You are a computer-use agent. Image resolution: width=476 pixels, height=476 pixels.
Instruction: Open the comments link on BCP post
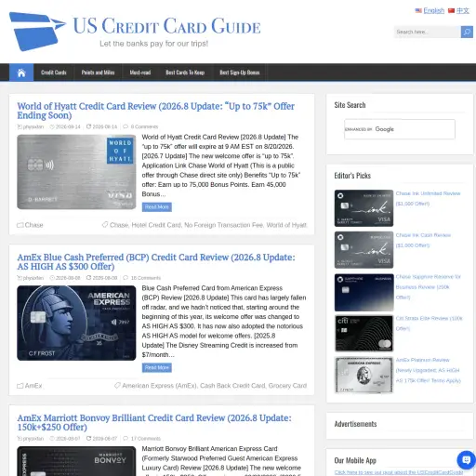click(x=146, y=278)
